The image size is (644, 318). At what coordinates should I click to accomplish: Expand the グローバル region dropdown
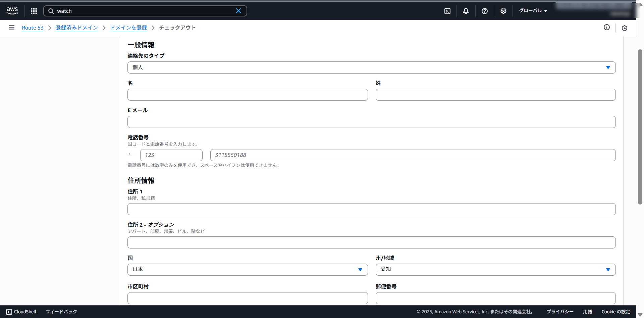pyautogui.click(x=533, y=11)
